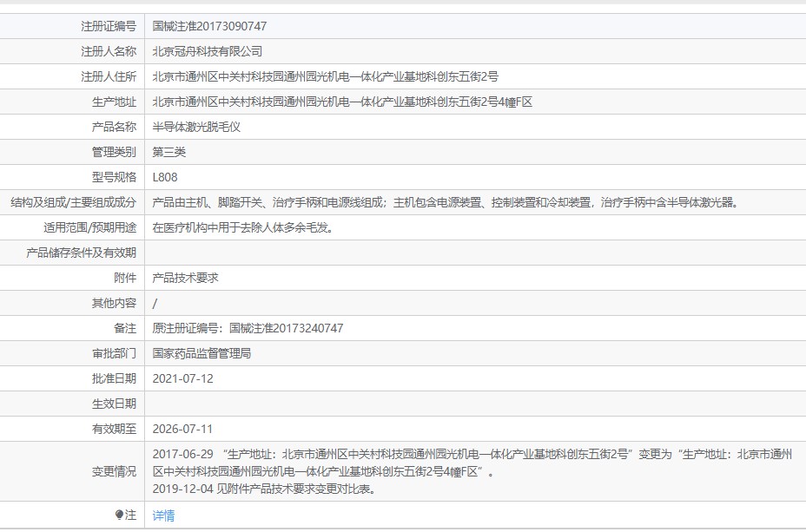This screenshot has height=532, width=806.
Task: Click the 管理类别 label
Action: tap(114, 152)
